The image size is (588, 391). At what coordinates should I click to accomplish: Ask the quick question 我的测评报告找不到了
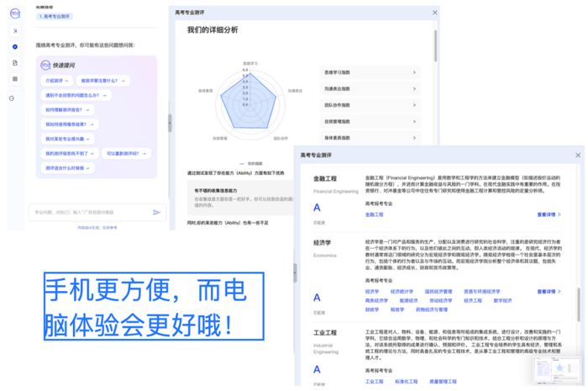tap(70, 154)
